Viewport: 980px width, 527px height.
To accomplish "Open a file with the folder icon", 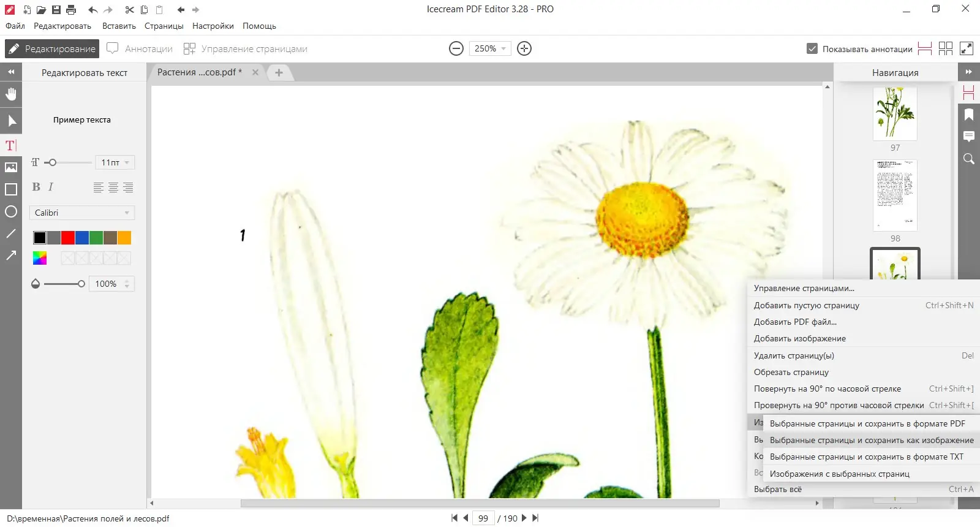I will (x=41, y=10).
